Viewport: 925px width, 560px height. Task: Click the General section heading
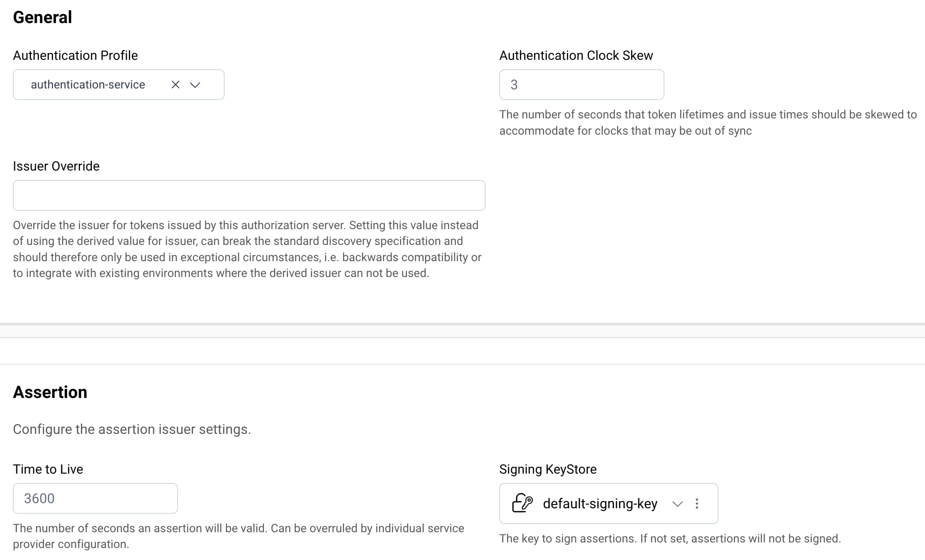pyautogui.click(x=42, y=17)
